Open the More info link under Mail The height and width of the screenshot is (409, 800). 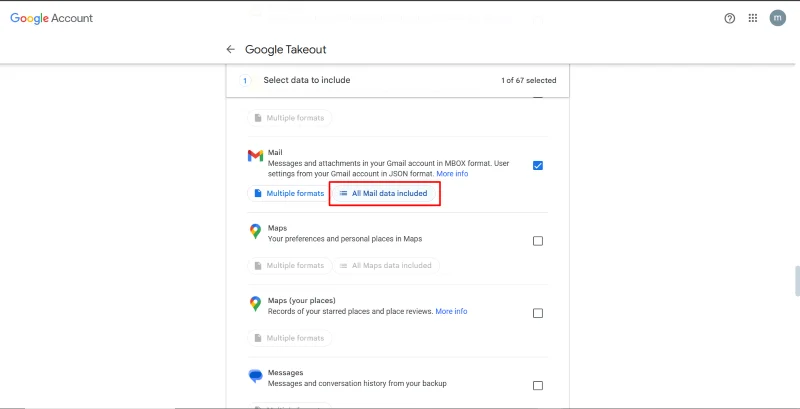coord(452,174)
